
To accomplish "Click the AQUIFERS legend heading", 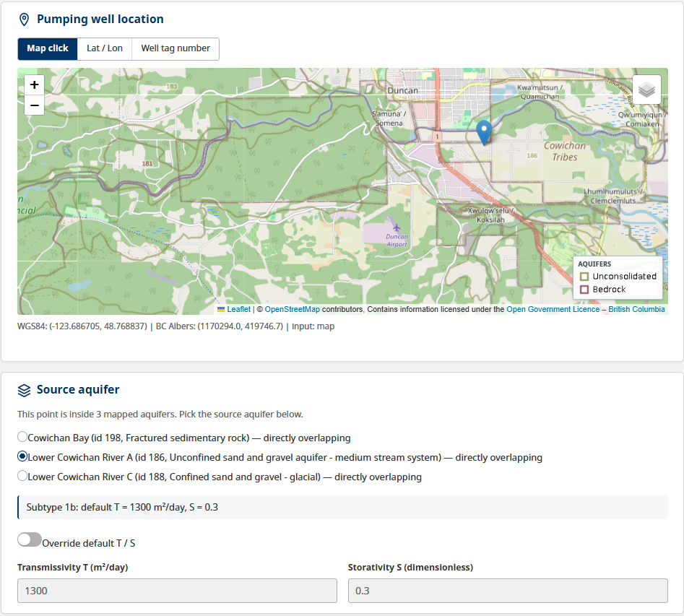I will click(594, 264).
